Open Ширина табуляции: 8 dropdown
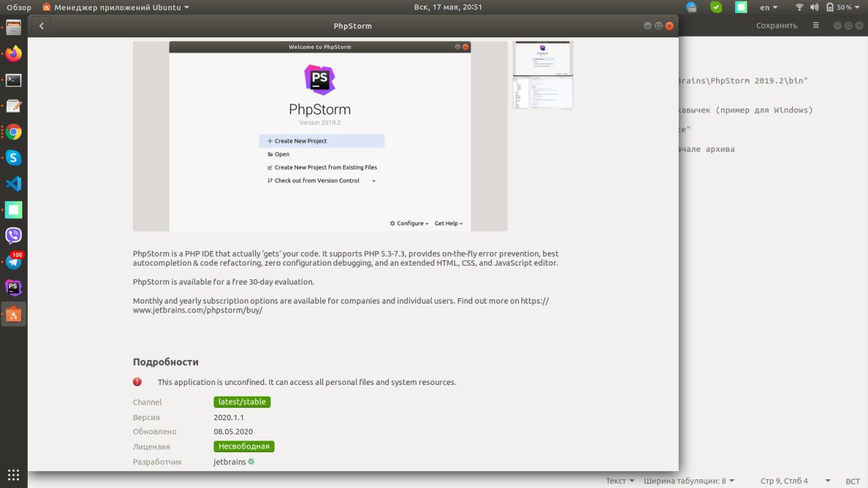The image size is (868, 488). [689, 481]
